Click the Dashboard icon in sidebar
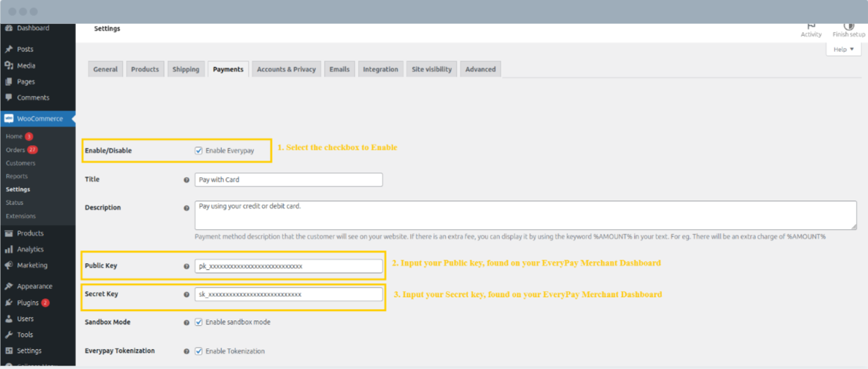The width and height of the screenshot is (868, 369). tap(9, 28)
